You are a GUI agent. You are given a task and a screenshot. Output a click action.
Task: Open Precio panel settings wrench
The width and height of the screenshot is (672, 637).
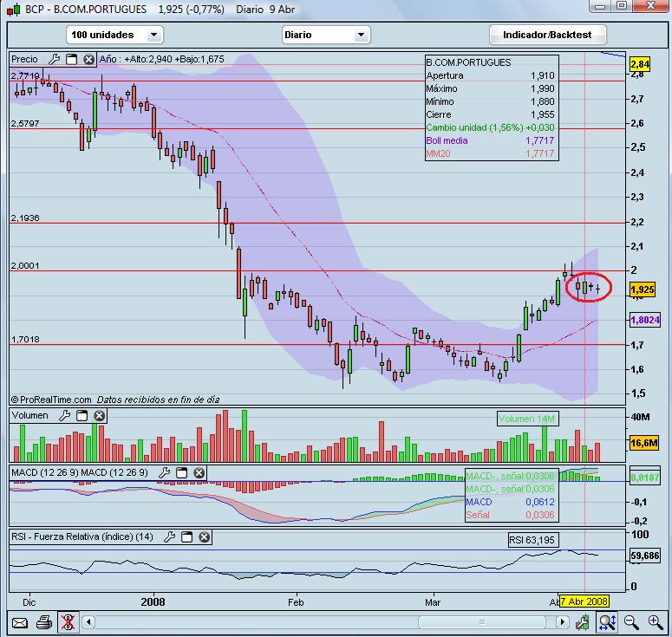click(54, 59)
